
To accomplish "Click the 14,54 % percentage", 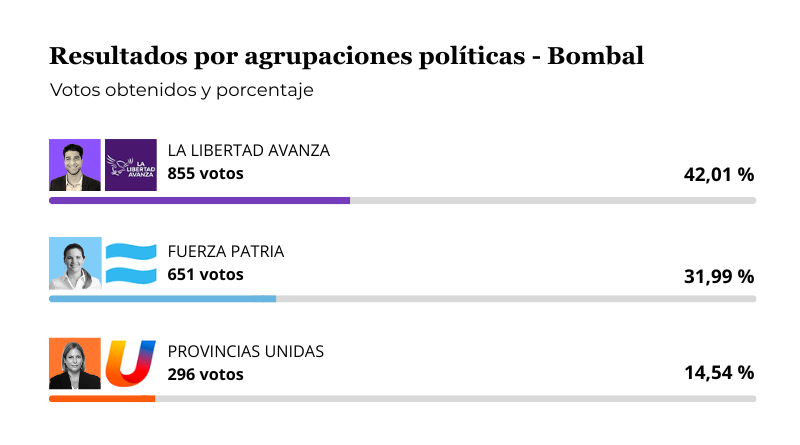I will 718,373.
